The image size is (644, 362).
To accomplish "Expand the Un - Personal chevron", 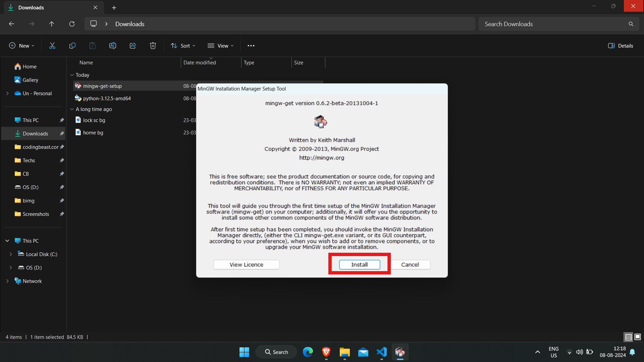I will [7, 94].
